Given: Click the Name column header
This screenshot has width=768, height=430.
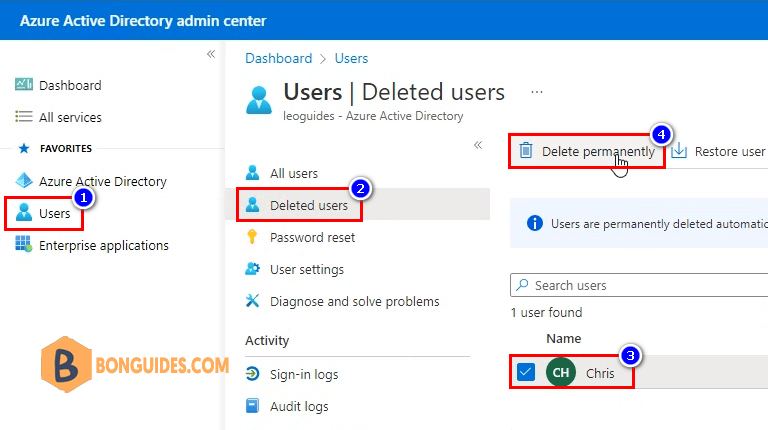Looking at the screenshot, I should (x=564, y=338).
